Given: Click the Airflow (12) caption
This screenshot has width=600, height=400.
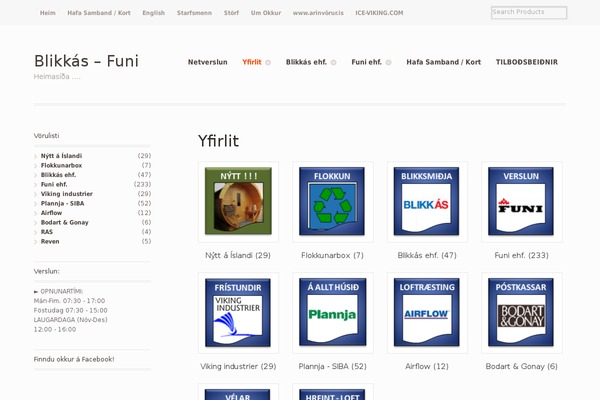Looking at the screenshot, I should point(427,366).
